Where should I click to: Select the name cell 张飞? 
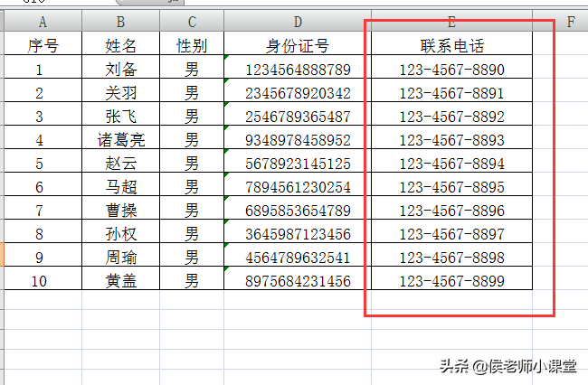120,114
